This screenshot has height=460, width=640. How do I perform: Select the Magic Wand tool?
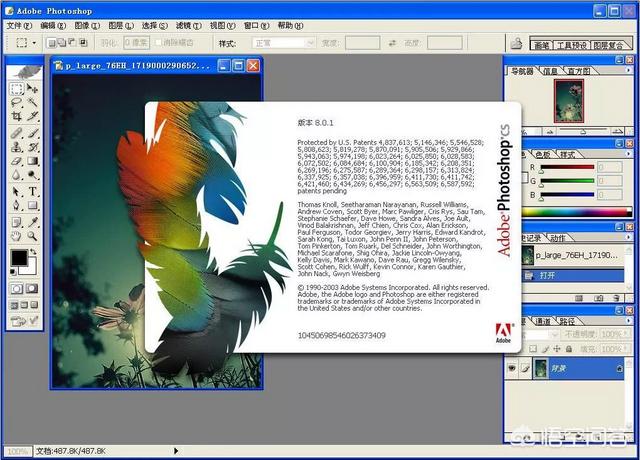(x=32, y=102)
